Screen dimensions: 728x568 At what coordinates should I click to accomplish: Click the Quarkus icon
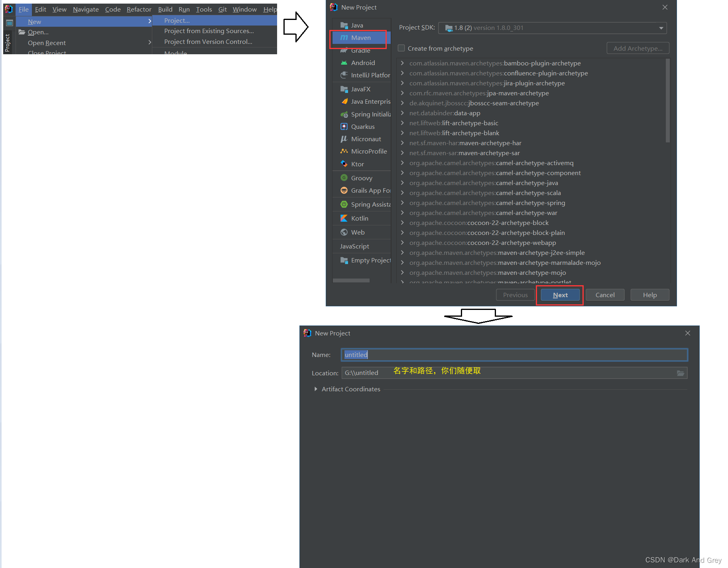point(344,127)
